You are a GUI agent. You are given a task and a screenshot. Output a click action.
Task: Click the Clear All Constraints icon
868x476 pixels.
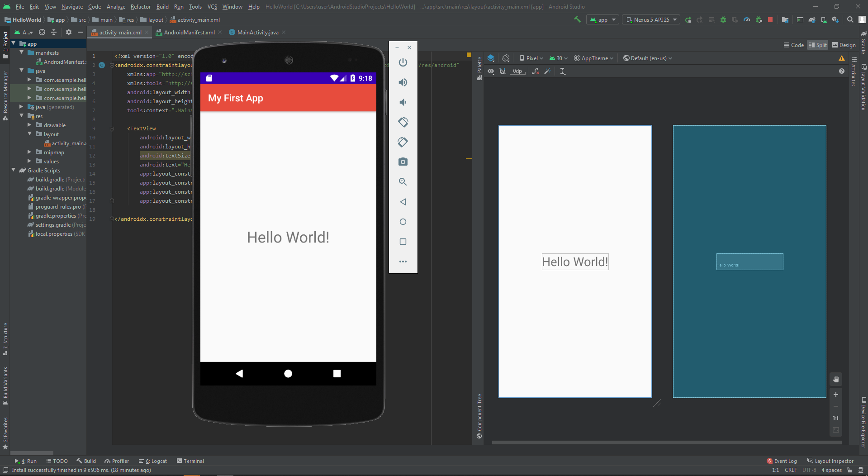point(536,71)
